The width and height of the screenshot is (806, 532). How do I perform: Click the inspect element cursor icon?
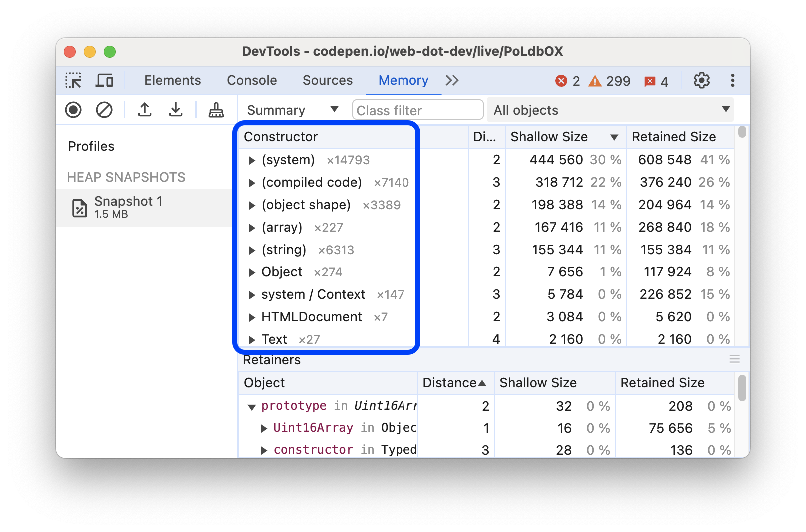73,80
